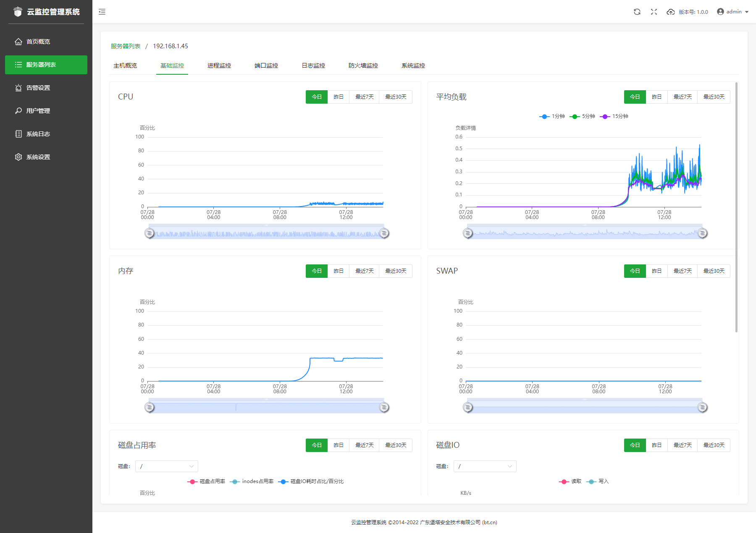Screen dimensions: 756x533
Task: Switch to 防火墙监控 tab
Action: (x=363, y=65)
